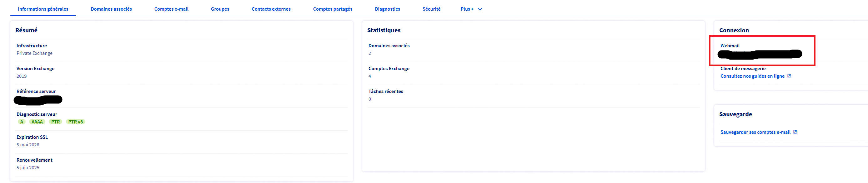Go to the "Groupes" tab
The height and width of the screenshot is (183, 868).
pyautogui.click(x=220, y=9)
